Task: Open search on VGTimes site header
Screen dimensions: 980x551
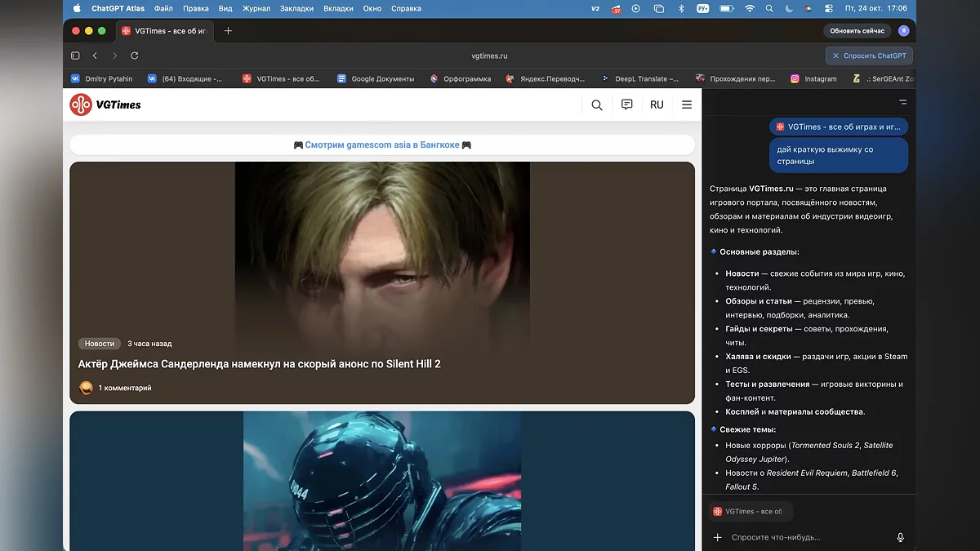Action: (597, 104)
